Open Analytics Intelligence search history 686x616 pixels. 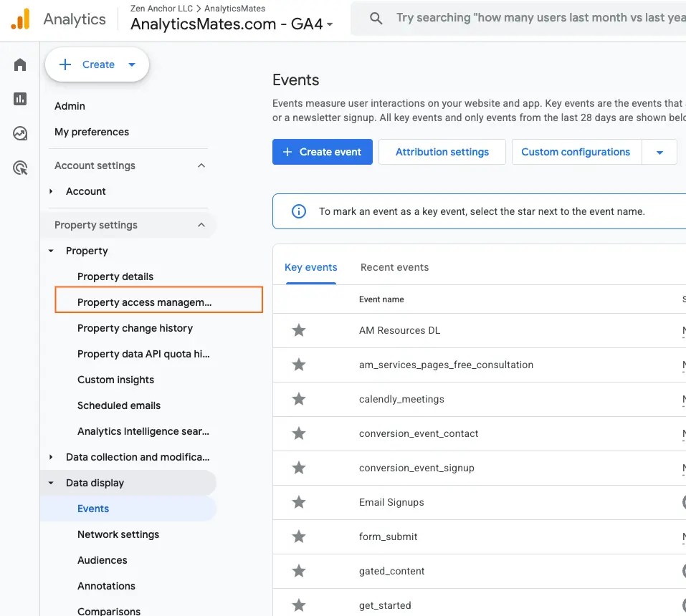click(x=143, y=431)
